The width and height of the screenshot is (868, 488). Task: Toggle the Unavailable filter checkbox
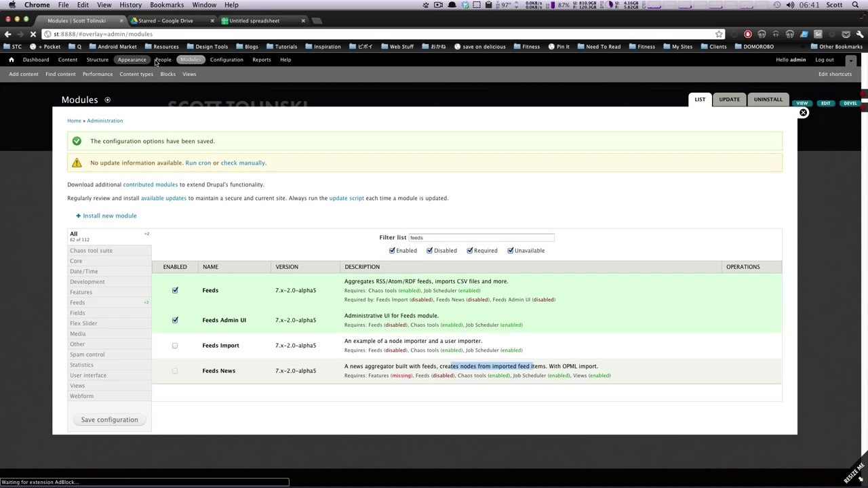point(510,251)
